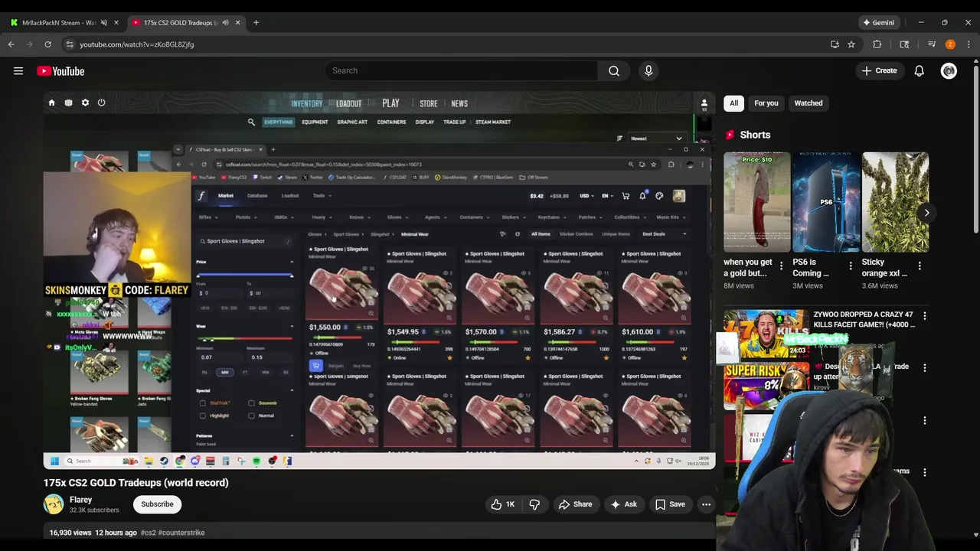Open the Best Deals sort dropdown in the video
Screen dimensions: 980x551
pyautogui.click(x=663, y=234)
